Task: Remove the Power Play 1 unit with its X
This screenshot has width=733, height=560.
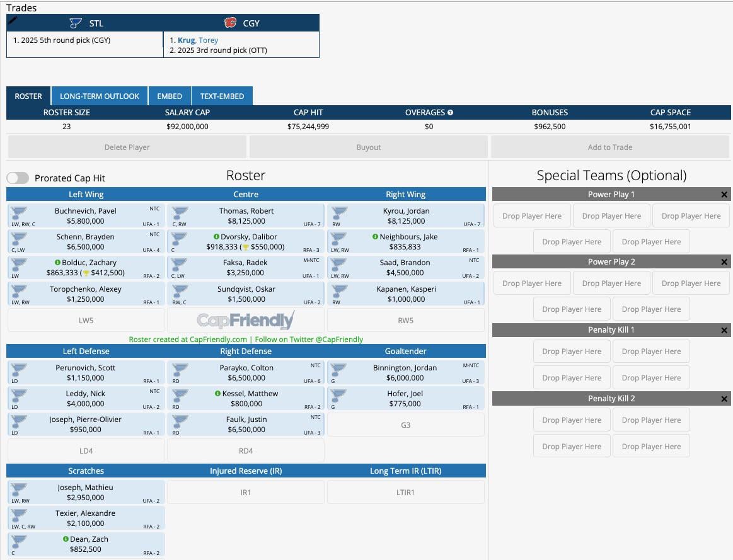Action: click(x=724, y=194)
